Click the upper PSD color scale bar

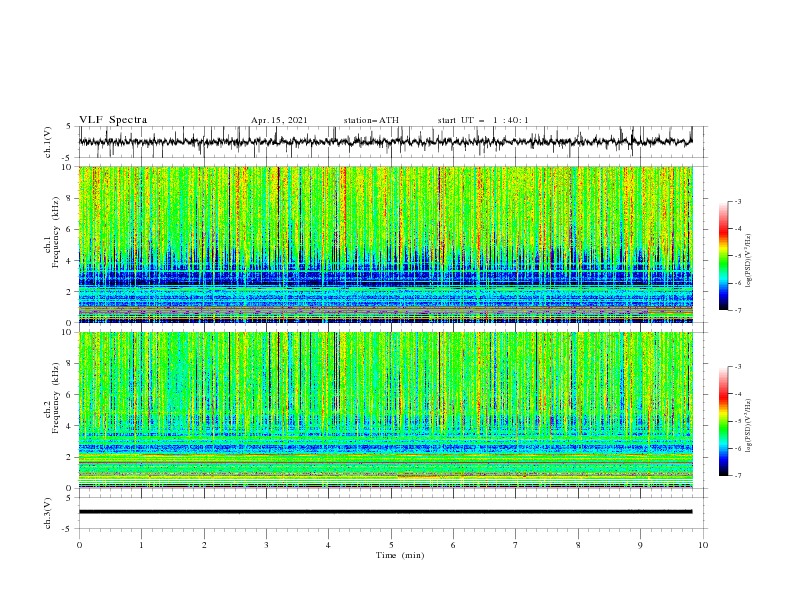[724, 255]
